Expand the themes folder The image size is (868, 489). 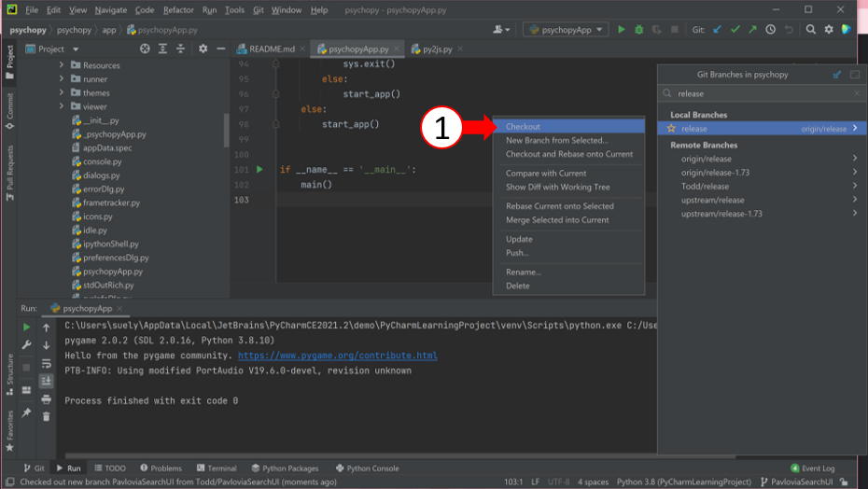62,92
